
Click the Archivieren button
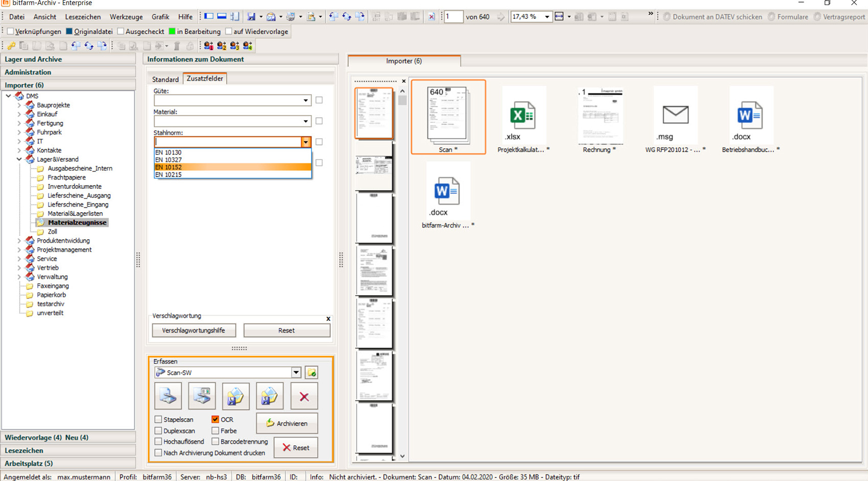pyautogui.click(x=287, y=423)
